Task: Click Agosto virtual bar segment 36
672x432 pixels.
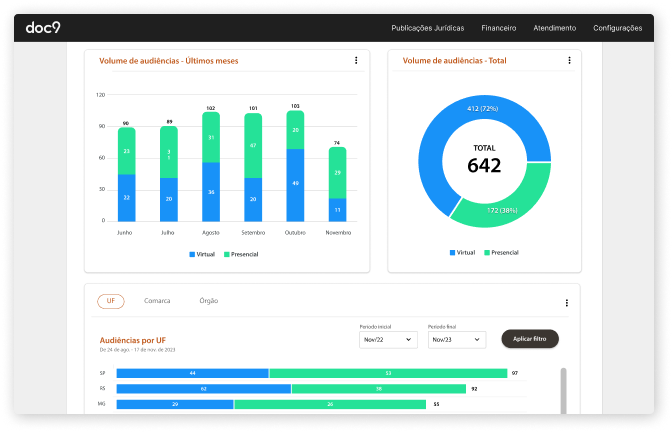Action: point(211,192)
